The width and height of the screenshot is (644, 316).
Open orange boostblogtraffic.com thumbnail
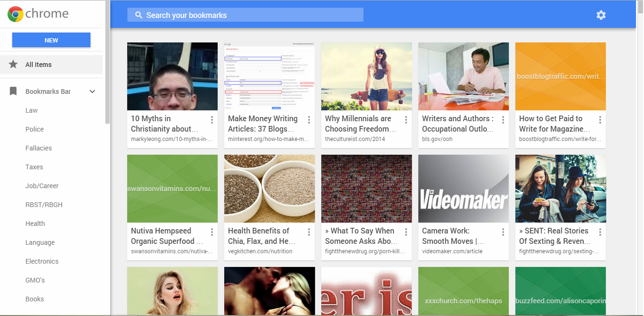[561, 76]
